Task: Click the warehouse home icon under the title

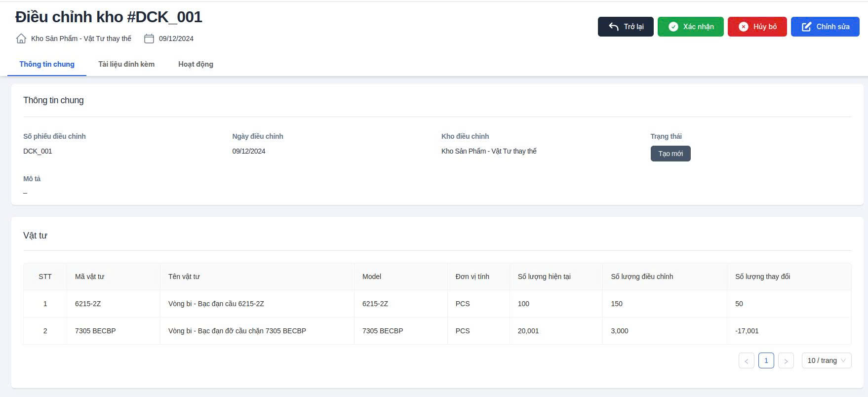Action: pyautogui.click(x=21, y=39)
